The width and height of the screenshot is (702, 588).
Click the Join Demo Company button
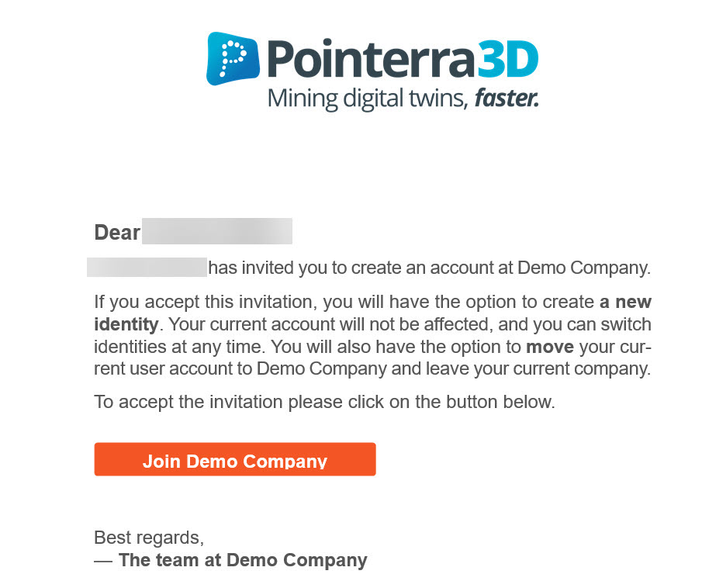pyautogui.click(x=234, y=459)
